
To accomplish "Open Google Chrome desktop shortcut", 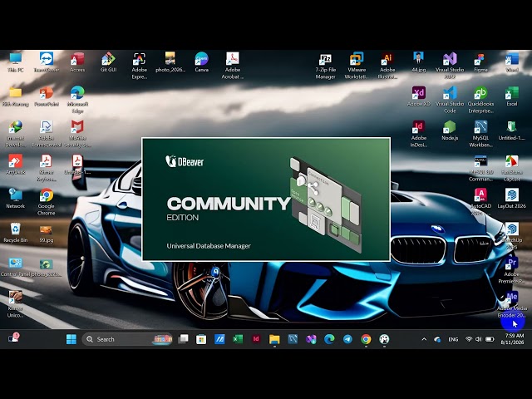I will (x=47, y=202).
